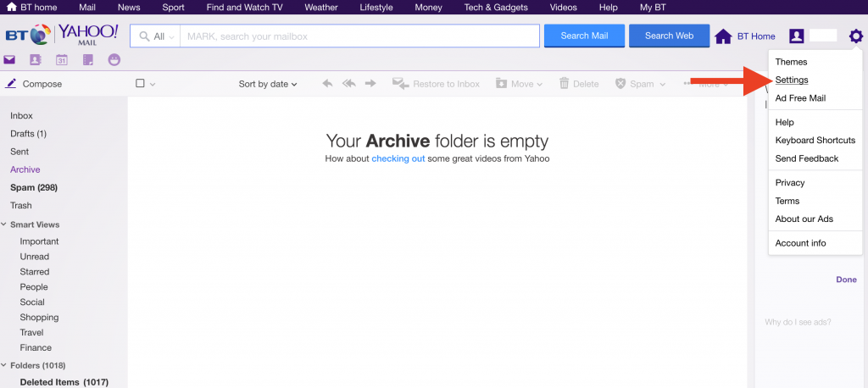Choose Keyboard Shortcuts from the menu
868x388 pixels.
pyautogui.click(x=815, y=141)
